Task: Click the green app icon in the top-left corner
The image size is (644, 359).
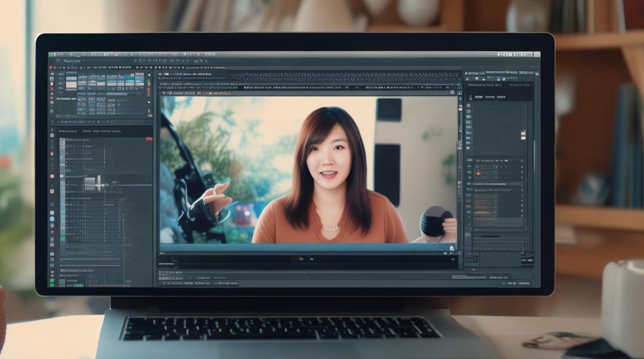Action: pos(51,55)
